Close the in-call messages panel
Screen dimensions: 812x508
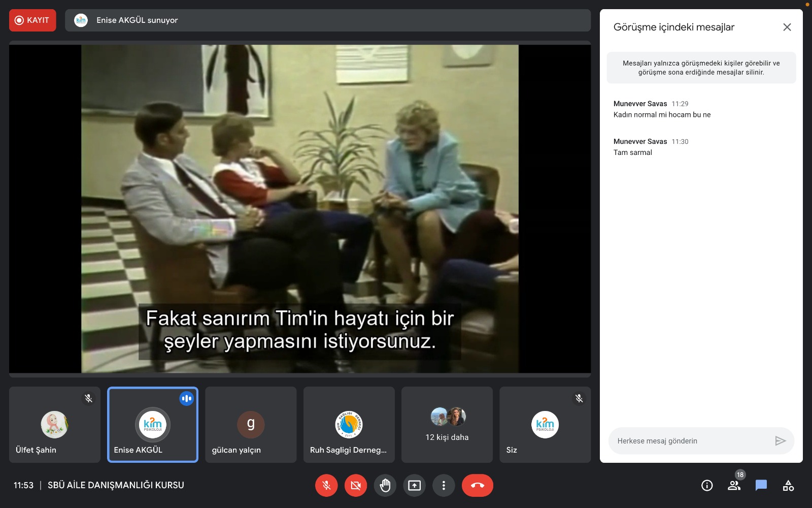(787, 27)
